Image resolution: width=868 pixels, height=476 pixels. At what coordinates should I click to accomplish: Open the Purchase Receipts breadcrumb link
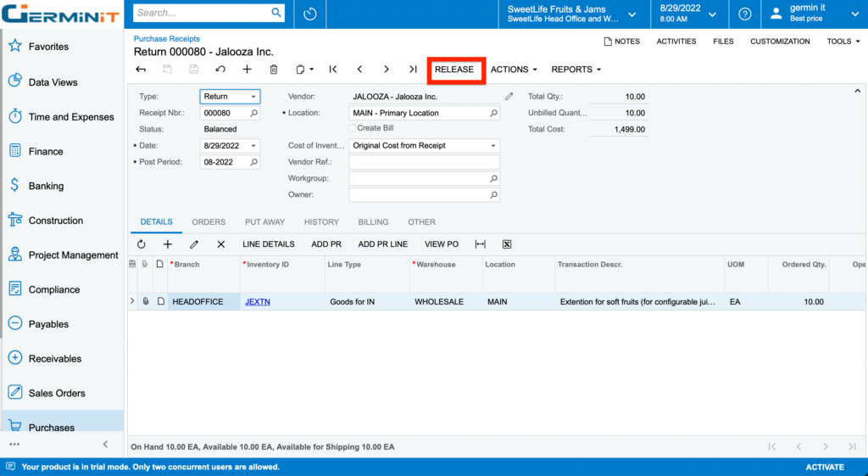(x=167, y=39)
